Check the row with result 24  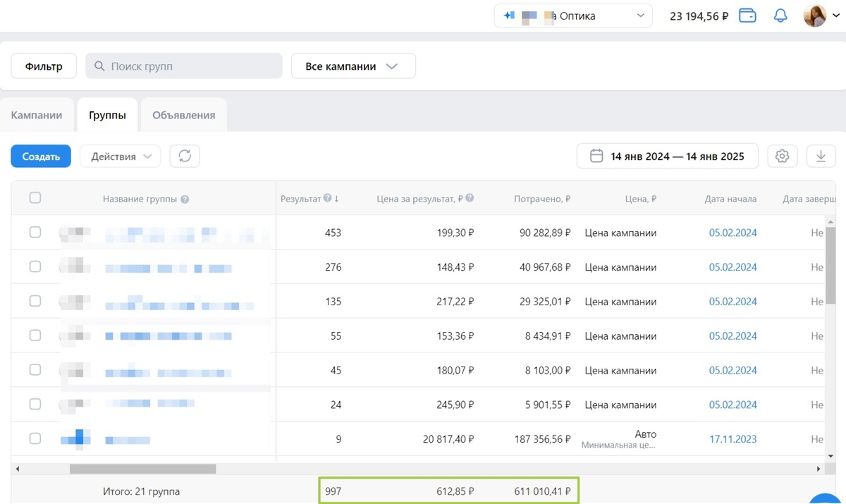pyautogui.click(x=35, y=404)
